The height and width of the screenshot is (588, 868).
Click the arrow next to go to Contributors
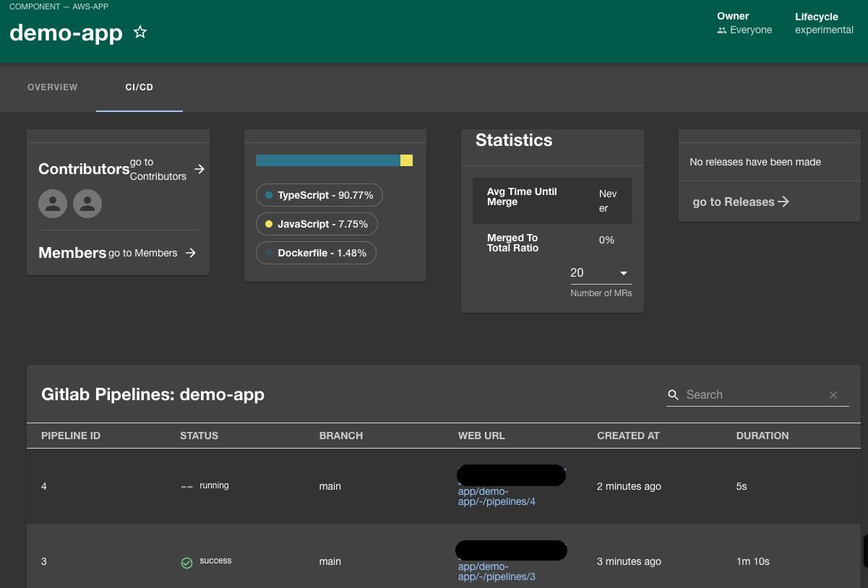pyautogui.click(x=199, y=169)
